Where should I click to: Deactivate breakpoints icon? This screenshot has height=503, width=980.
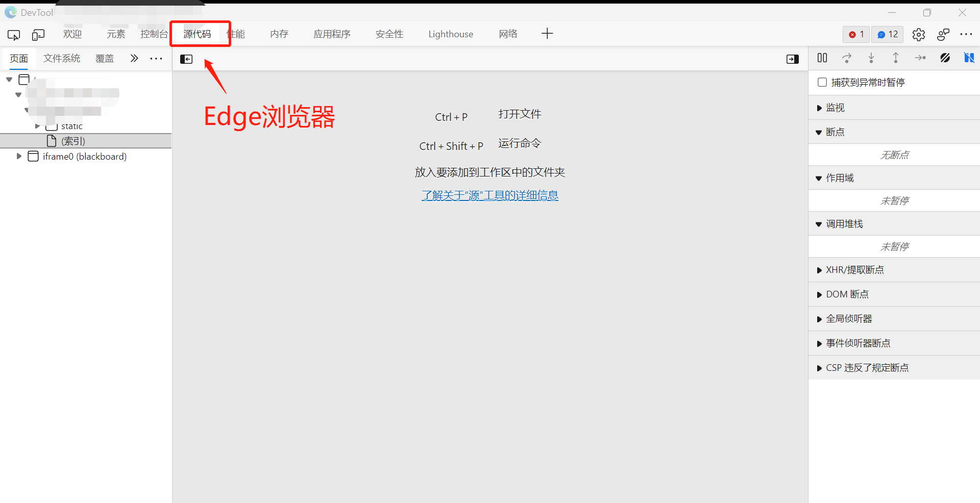click(945, 58)
